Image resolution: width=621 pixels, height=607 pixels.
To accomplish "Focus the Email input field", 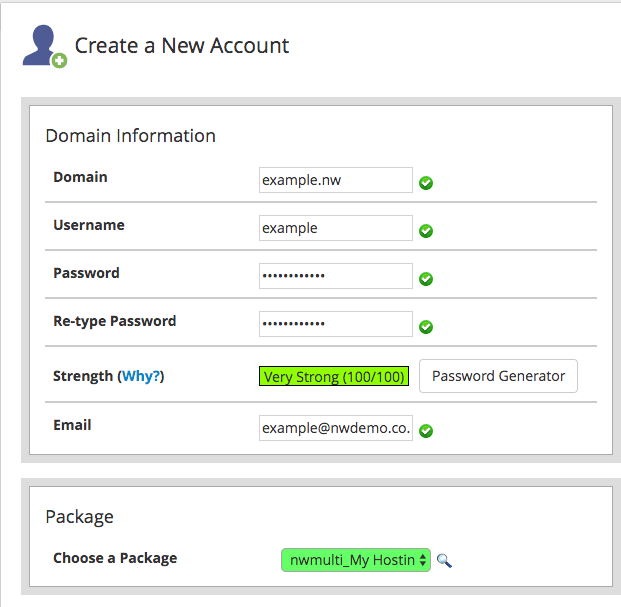I will tap(335, 428).
